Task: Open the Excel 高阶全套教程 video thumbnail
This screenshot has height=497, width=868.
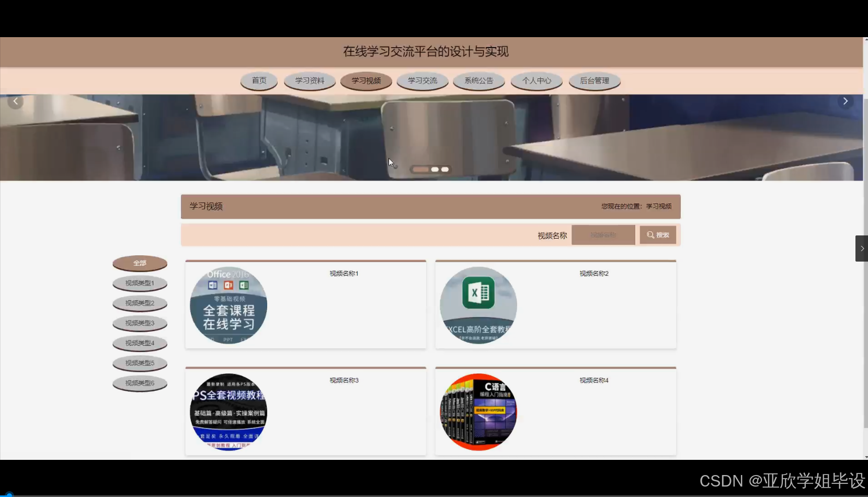Action: (x=477, y=305)
